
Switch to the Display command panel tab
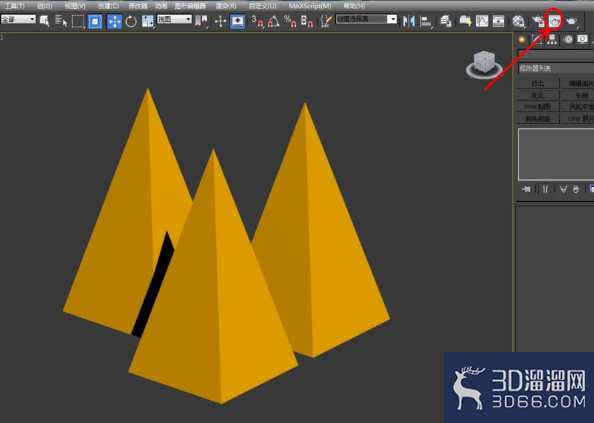point(583,39)
